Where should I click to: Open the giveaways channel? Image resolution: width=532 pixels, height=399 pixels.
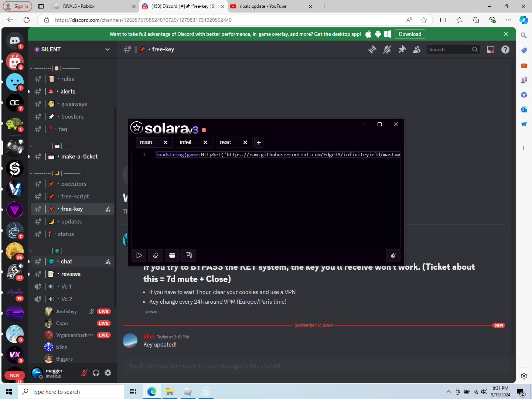72,104
